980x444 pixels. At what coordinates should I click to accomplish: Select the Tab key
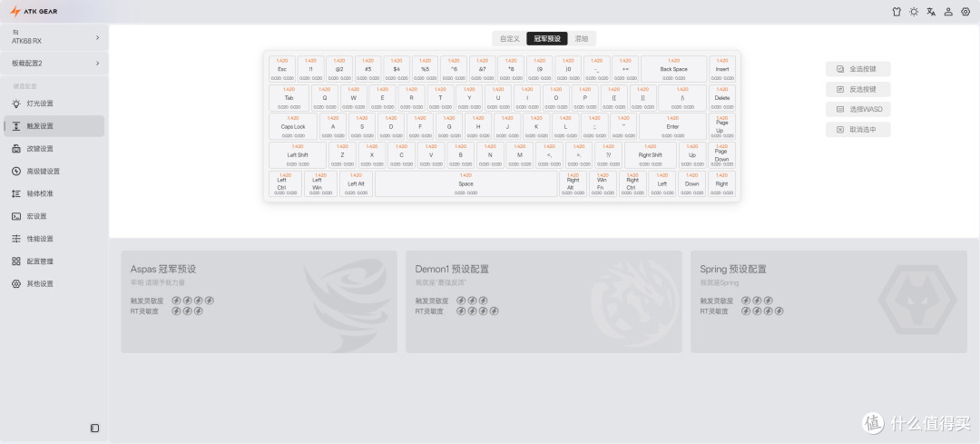289,97
